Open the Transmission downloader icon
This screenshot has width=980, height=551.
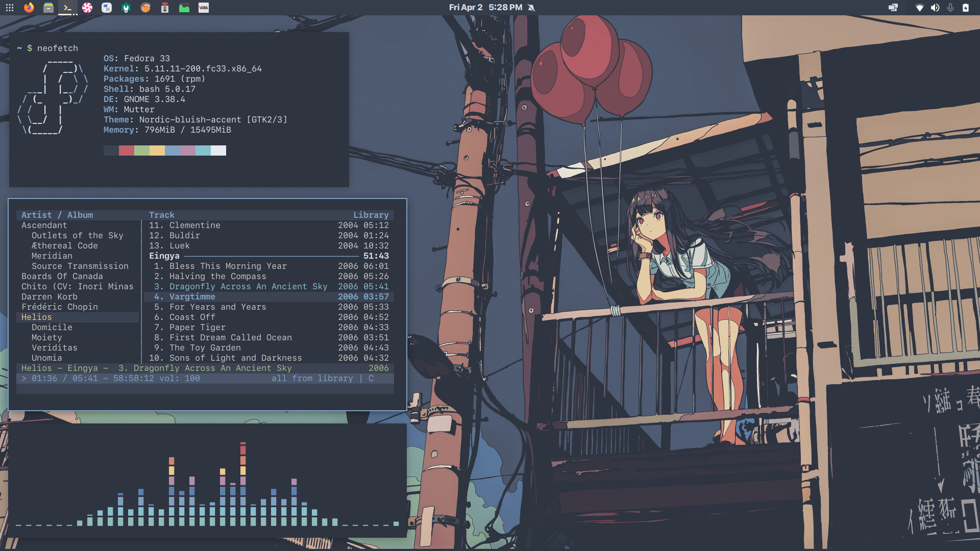click(165, 8)
